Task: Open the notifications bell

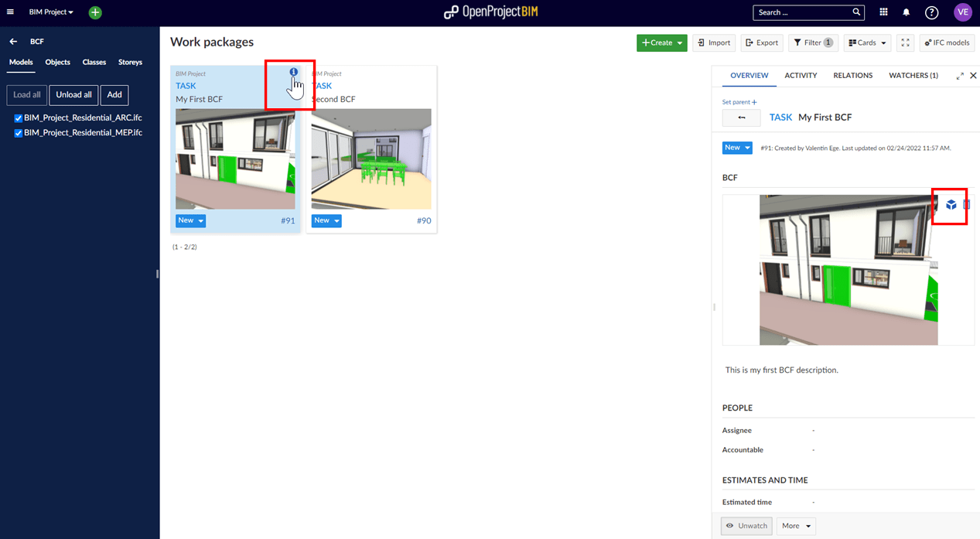Action: click(907, 12)
